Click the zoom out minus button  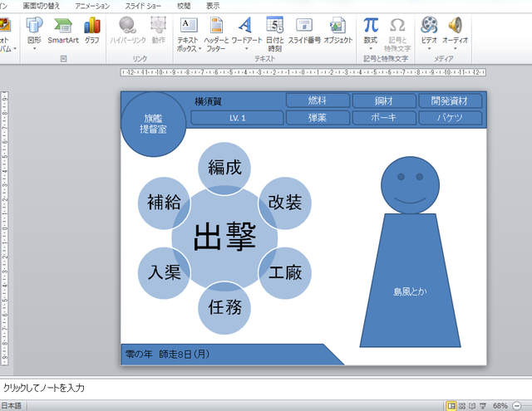(x=517, y=405)
